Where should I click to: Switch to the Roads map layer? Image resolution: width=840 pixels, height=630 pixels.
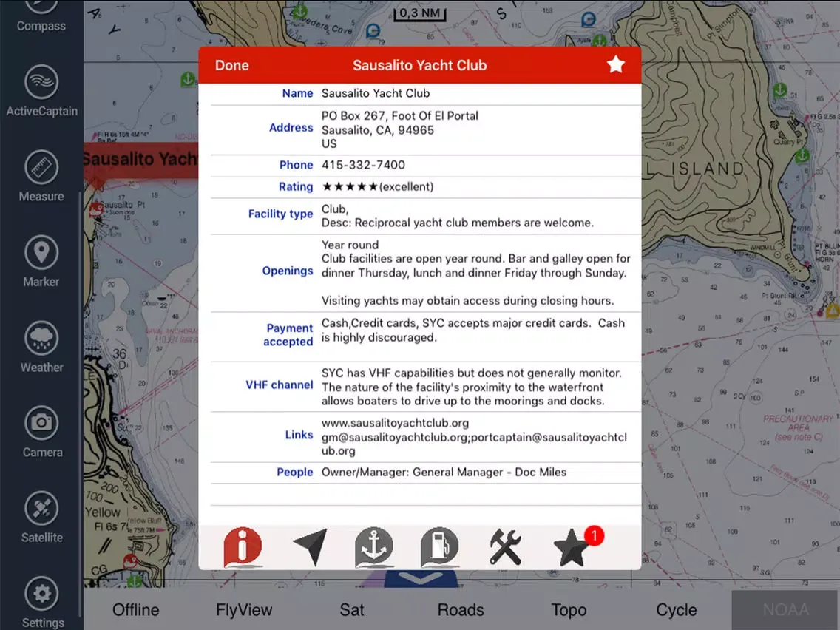[x=461, y=609]
